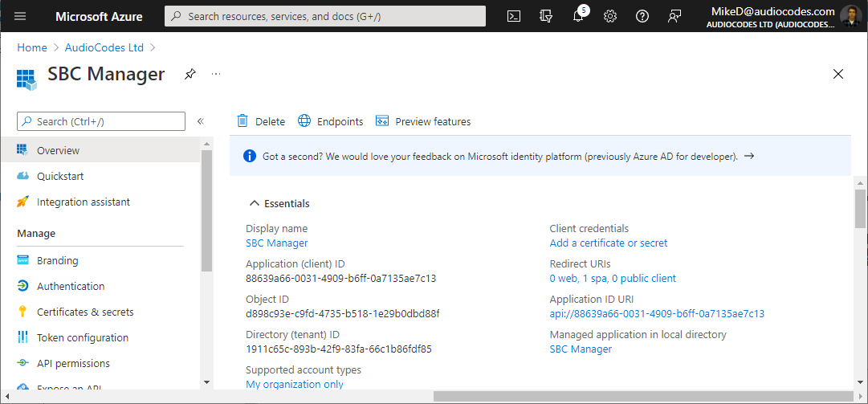Open the Endpoints toolbar item
The height and width of the screenshot is (404, 868).
point(331,121)
